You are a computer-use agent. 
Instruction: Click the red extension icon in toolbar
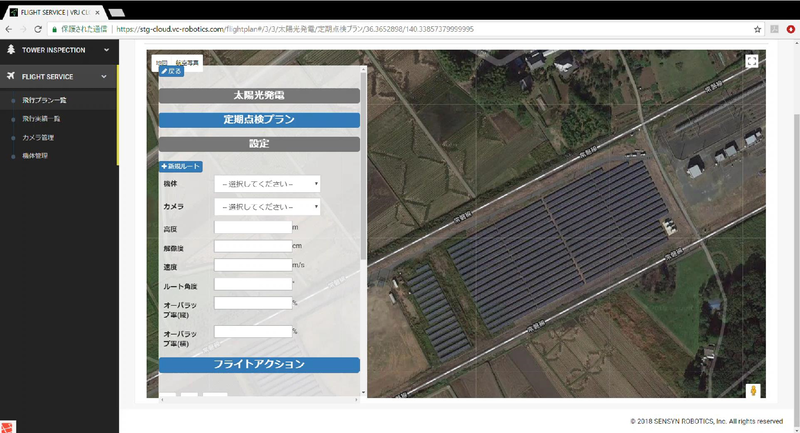[x=792, y=29]
